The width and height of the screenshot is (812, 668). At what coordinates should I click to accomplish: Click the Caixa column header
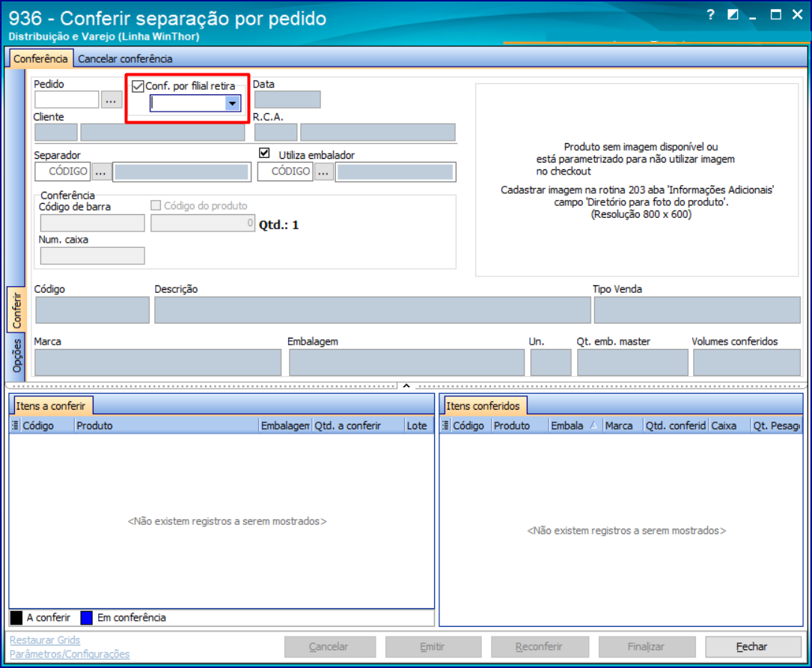pyautogui.click(x=730, y=425)
